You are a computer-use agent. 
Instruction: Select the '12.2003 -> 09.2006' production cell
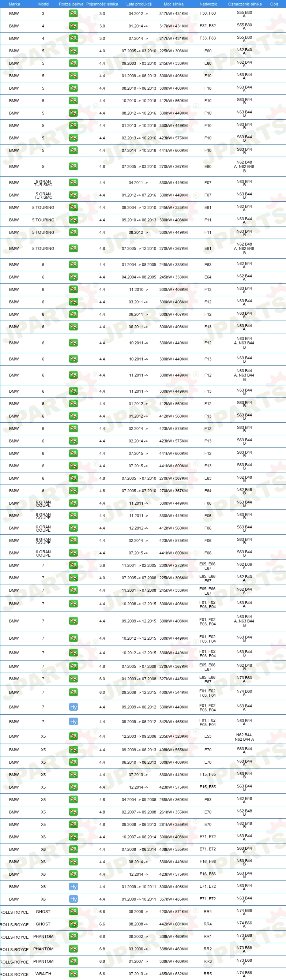(139, 737)
